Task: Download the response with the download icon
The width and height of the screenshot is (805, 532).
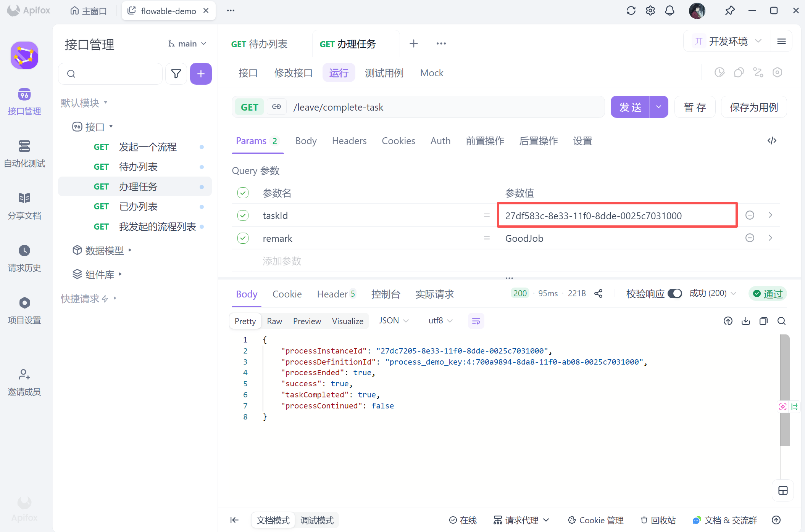Action: coord(745,321)
